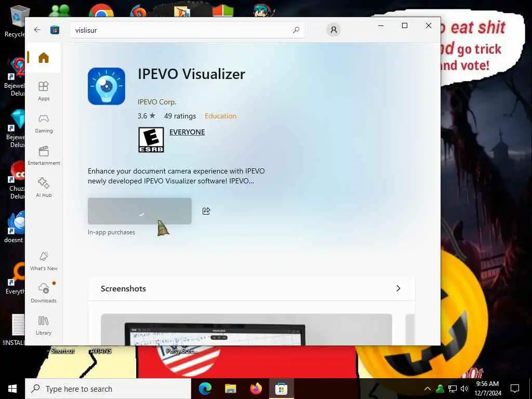Select the Everything desktop shortcut icon
Screen dimensions: 532x399
coord(14,278)
